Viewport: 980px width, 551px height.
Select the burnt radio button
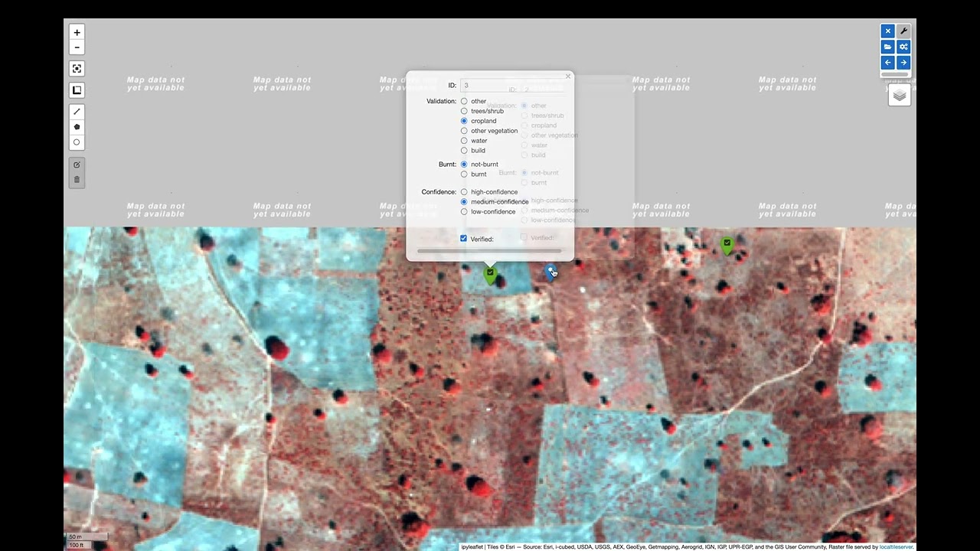tap(464, 174)
